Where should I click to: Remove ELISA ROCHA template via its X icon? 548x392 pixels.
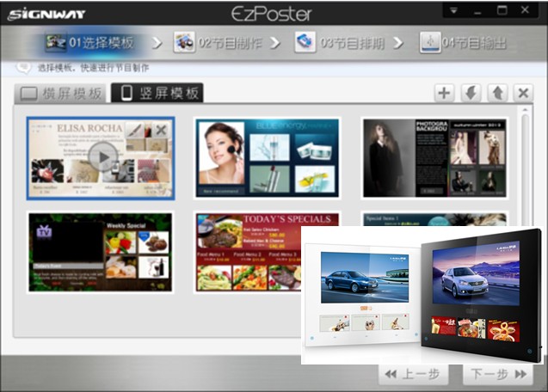[161, 130]
